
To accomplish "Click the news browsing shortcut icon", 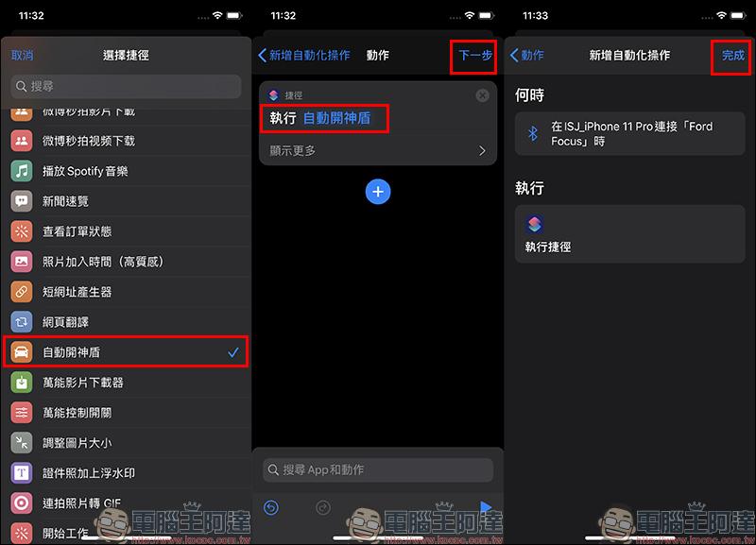I will pyautogui.click(x=21, y=201).
